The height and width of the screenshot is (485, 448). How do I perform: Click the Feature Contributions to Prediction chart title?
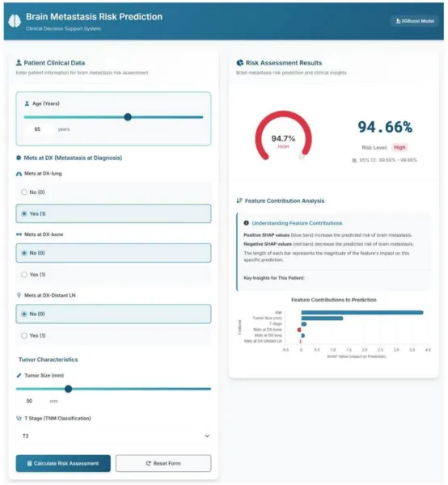coord(334,300)
